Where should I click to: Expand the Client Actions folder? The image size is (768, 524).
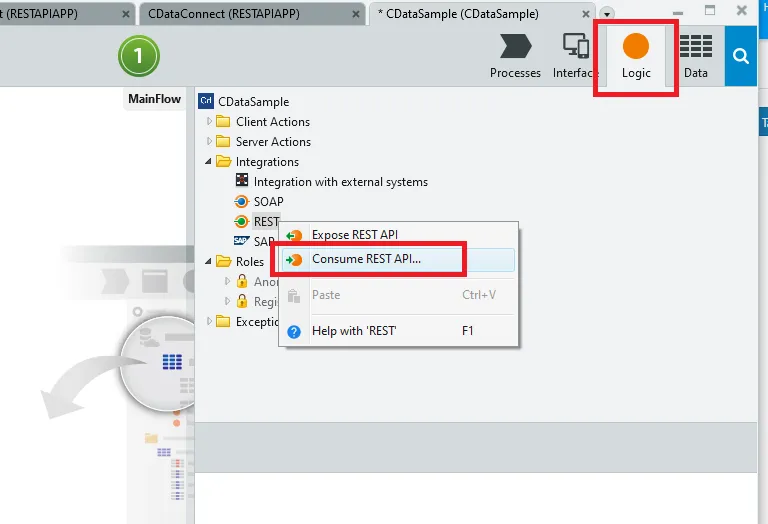pyautogui.click(x=210, y=121)
